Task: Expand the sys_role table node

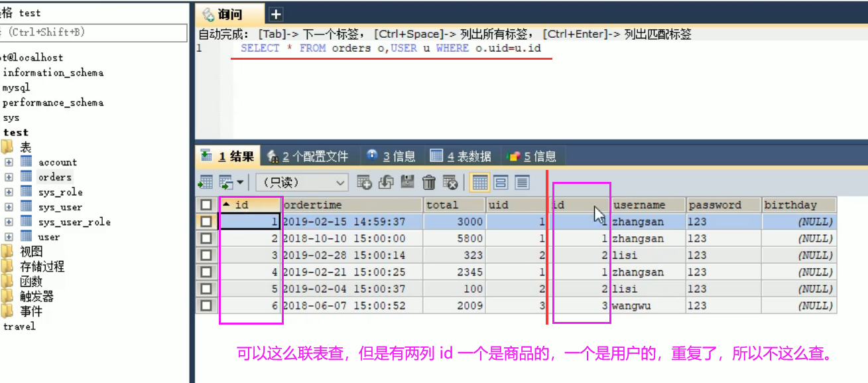Action: click(9, 192)
